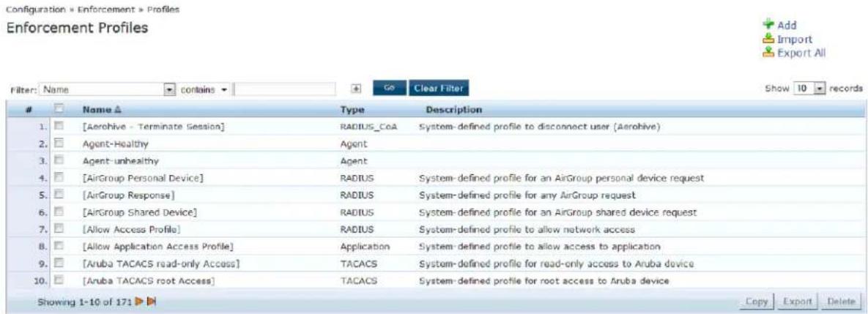Image resolution: width=868 pixels, height=314 pixels.
Task: Check the AirGroup Response row checkbox
Action: [x=58, y=195]
